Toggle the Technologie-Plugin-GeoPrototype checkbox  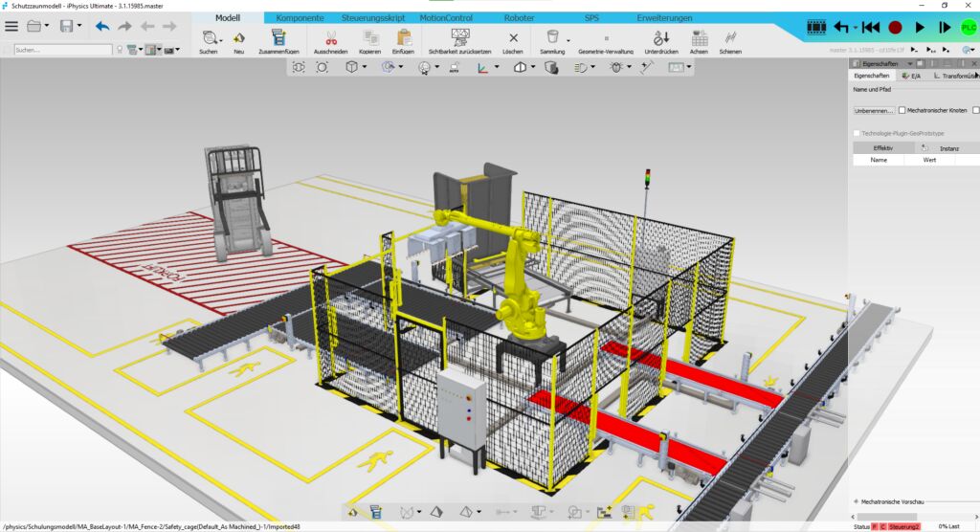[x=857, y=133]
